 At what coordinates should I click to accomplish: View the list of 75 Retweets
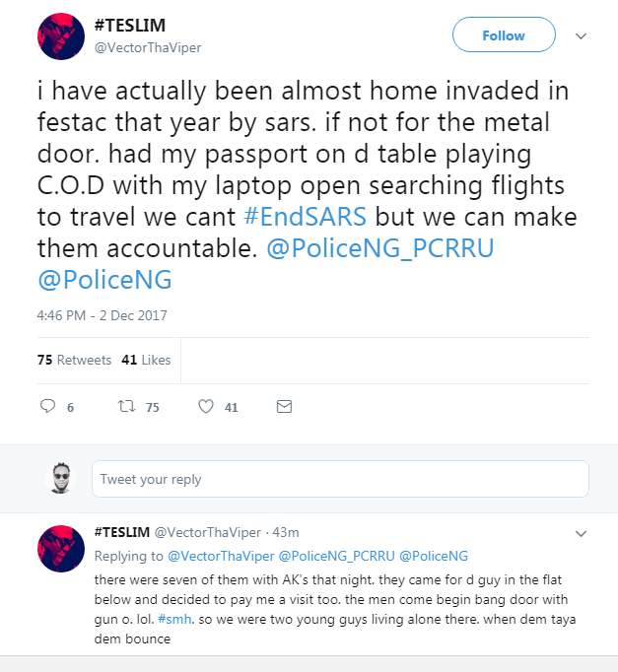click(74, 360)
